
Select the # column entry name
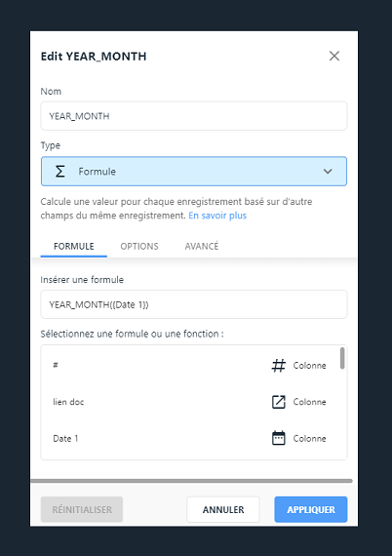[x=56, y=365]
